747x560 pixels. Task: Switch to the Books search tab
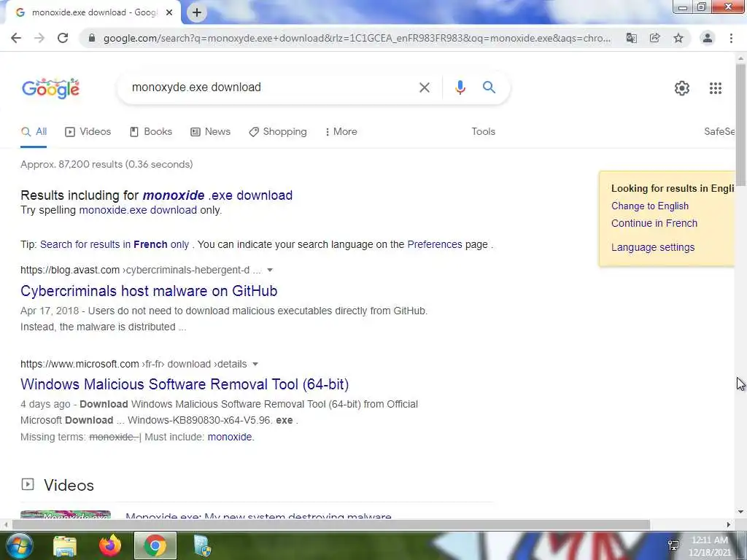tap(151, 132)
